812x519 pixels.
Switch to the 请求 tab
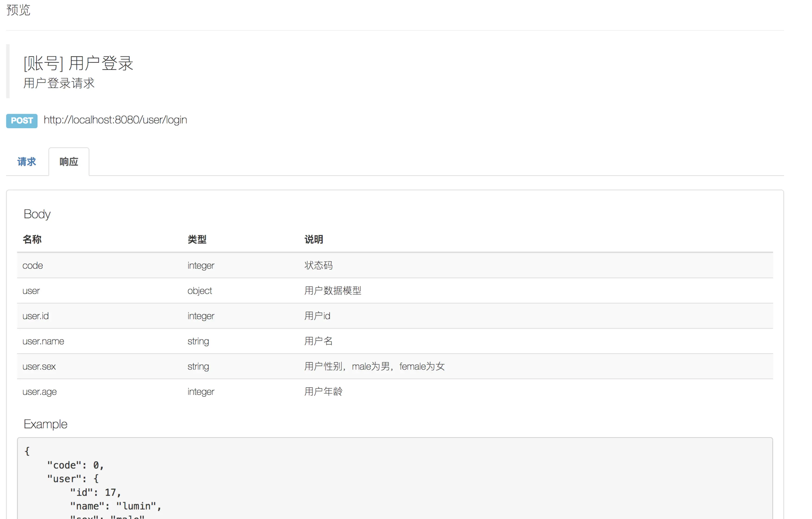(x=26, y=162)
